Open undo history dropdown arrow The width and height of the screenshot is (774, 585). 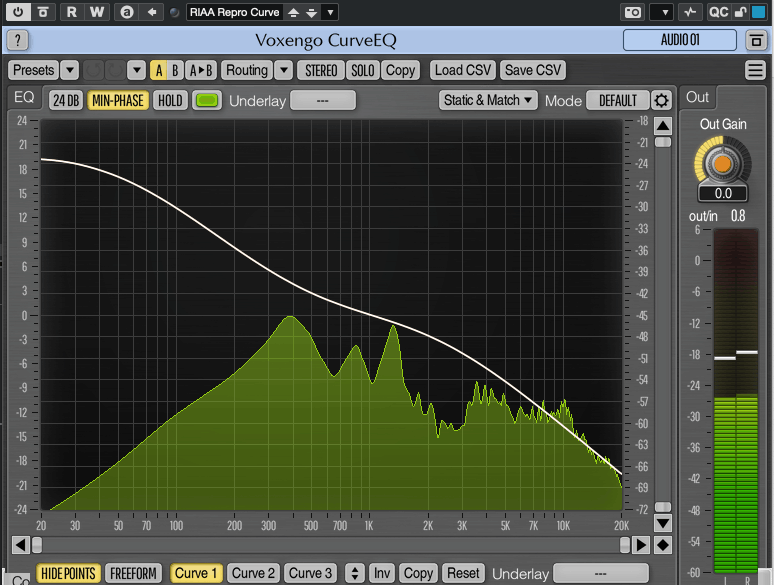(x=136, y=70)
